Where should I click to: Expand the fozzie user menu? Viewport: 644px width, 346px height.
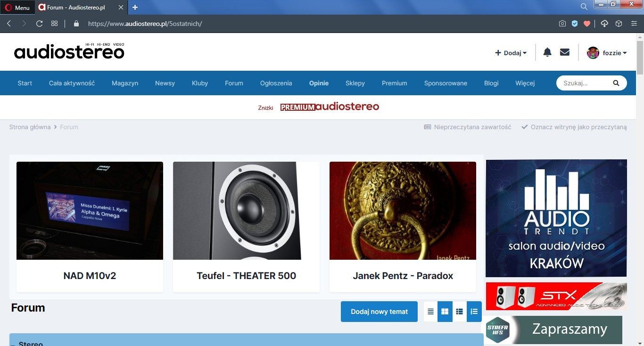[615, 53]
